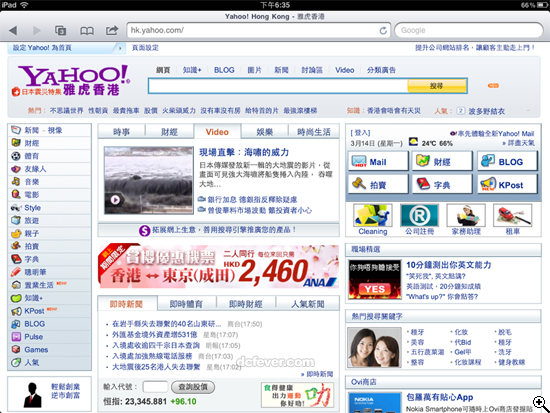
Task: Click the hk.yahoo.com address field
Action: (x=259, y=31)
